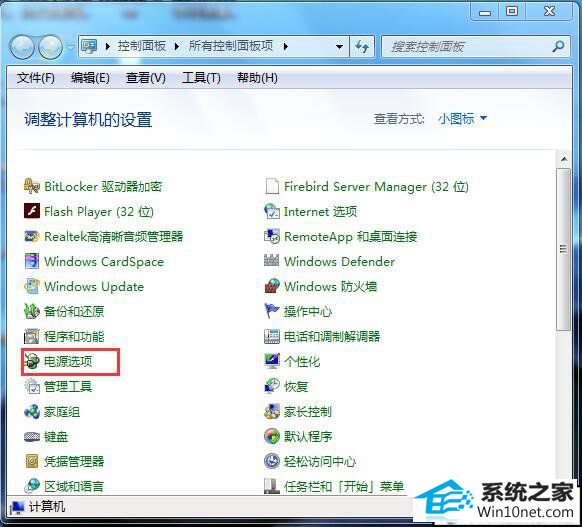Open the 电源选项 power options icon
582x527 pixels.
pyautogui.click(x=32, y=361)
